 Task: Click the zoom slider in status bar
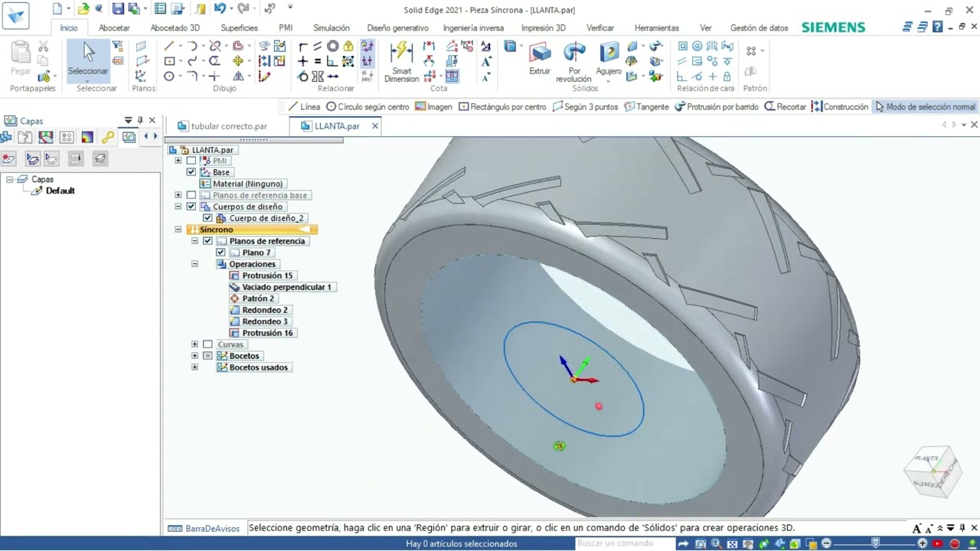point(875,543)
